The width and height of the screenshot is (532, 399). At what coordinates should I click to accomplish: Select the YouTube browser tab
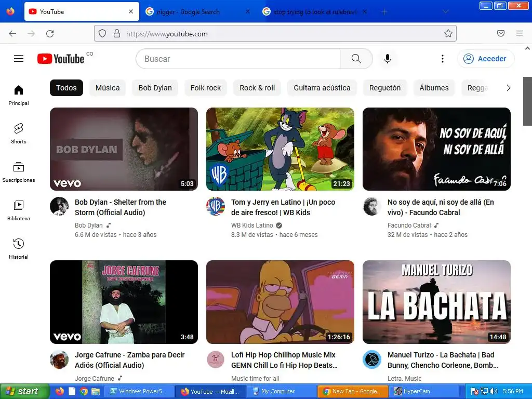(82, 11)
